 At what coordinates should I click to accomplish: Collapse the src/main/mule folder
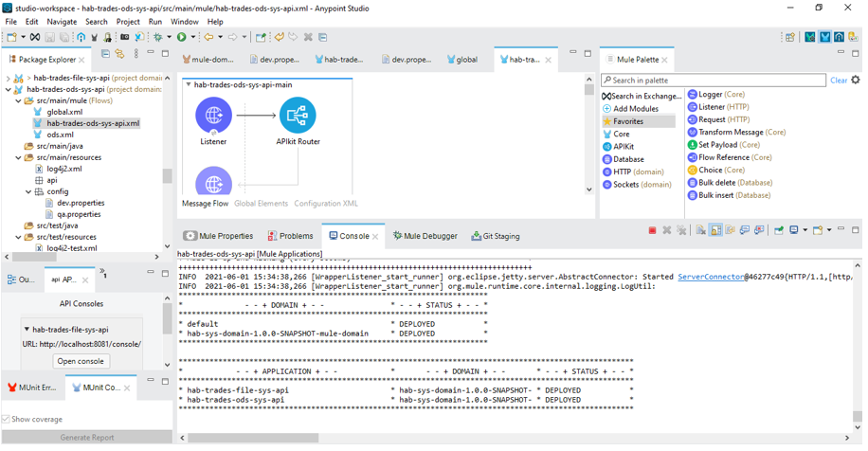click(18, 100)
